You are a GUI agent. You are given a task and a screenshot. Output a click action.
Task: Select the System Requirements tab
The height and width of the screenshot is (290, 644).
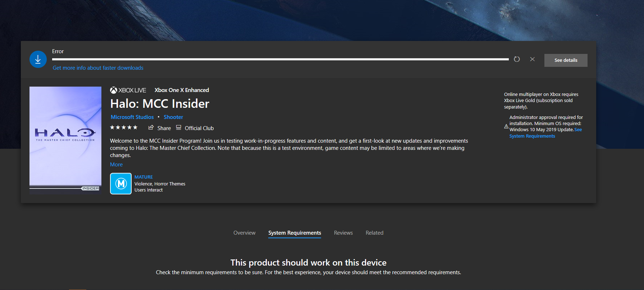coord(294,233)
